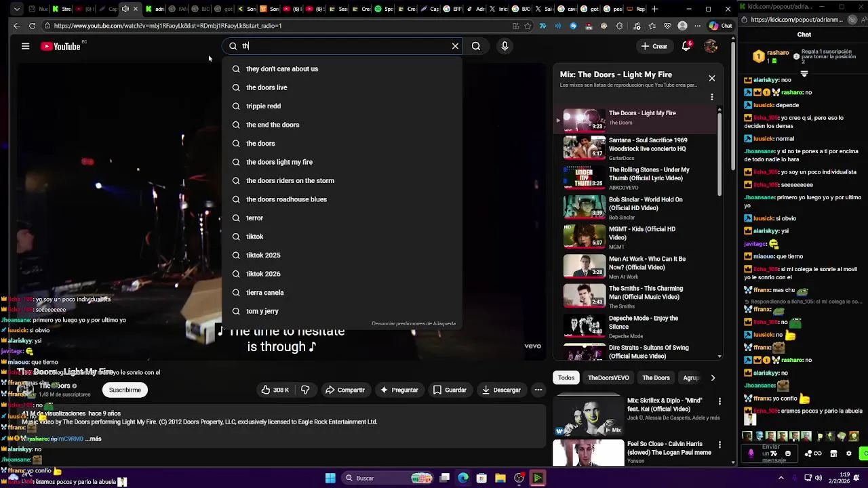Play 'Santana - Soul Sacrifice 1969' from the mix
This screenshot has height=488, width=868.
635,148
